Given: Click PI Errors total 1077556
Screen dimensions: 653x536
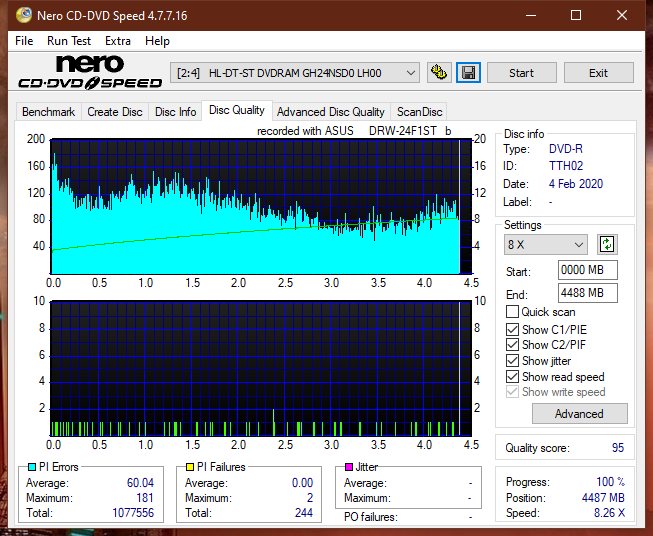Looking at the screenshot, I should point(133,513).
